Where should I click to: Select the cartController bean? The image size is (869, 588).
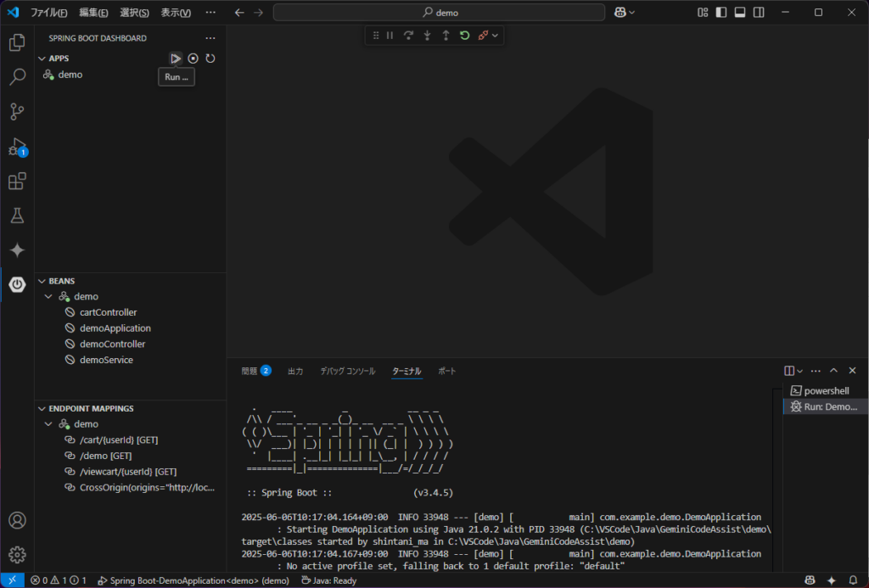tap(130, 312)
